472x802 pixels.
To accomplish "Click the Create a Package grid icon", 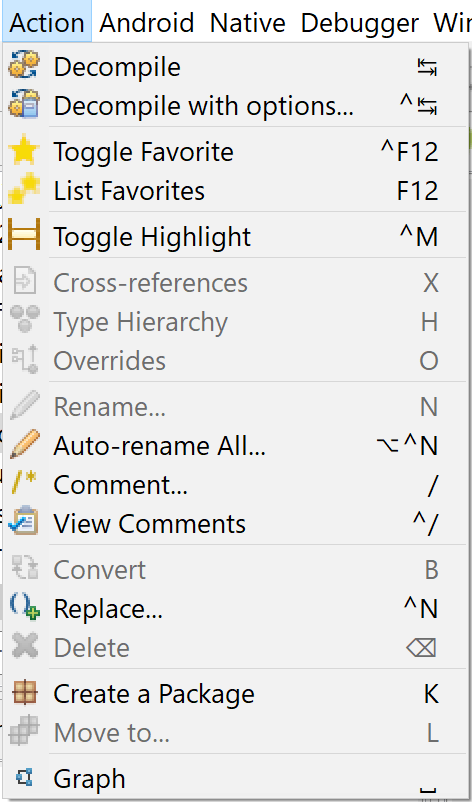I will tap(24, 694).
